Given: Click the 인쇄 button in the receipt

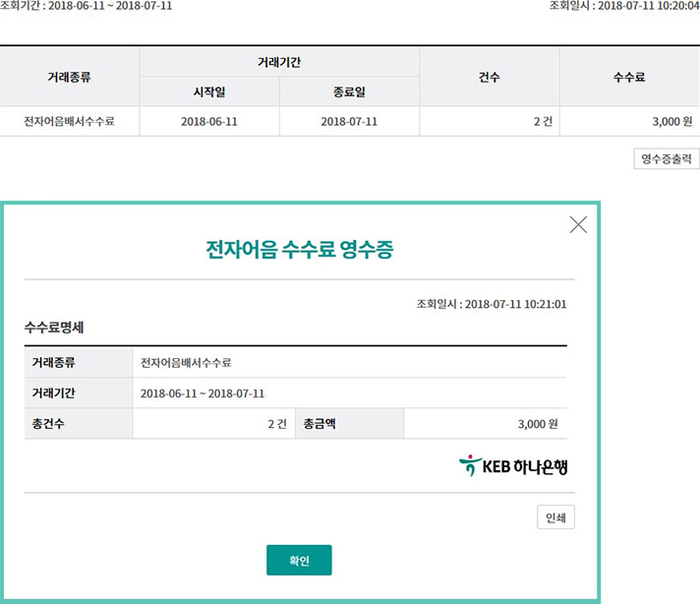Looking at the screenshot, I should [555, 518].
